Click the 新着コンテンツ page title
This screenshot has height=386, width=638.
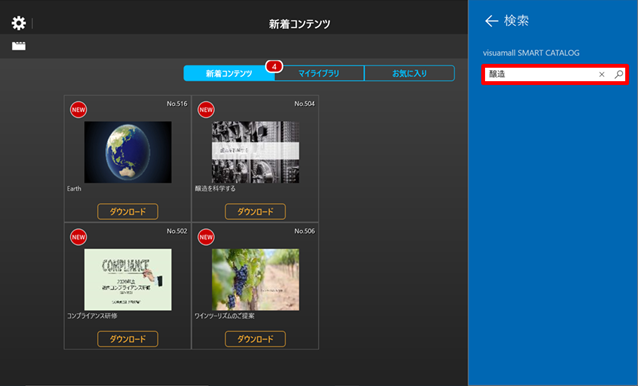coord(299,24)
